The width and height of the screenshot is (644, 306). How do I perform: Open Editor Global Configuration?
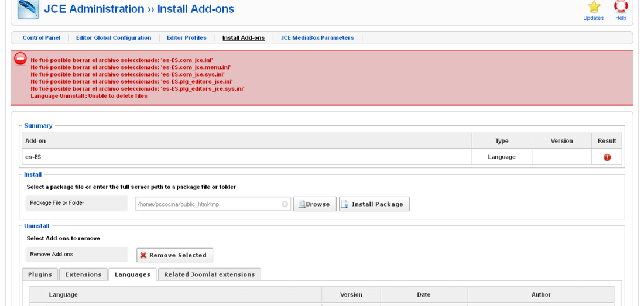click(114, 37)
